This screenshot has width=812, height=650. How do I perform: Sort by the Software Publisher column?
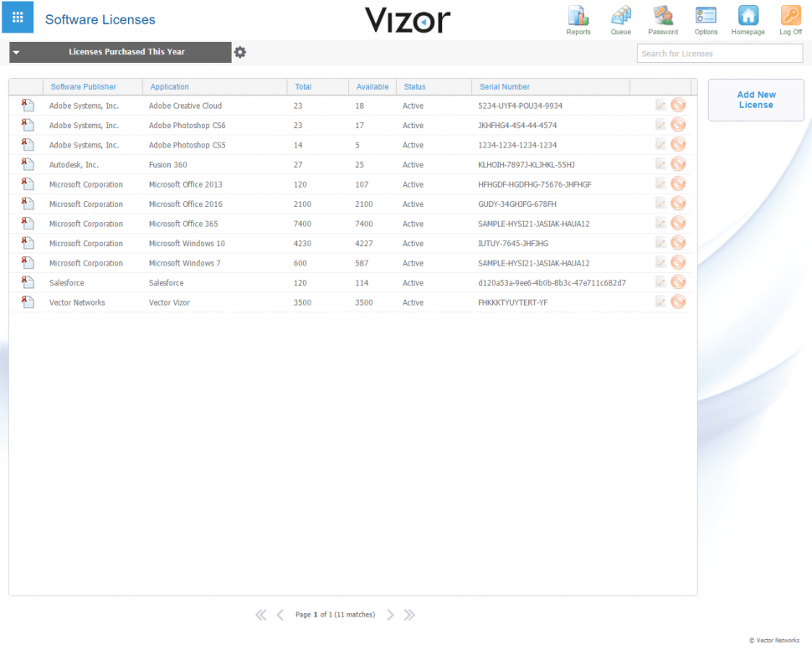pyautogui.click(x=83, y=86)
